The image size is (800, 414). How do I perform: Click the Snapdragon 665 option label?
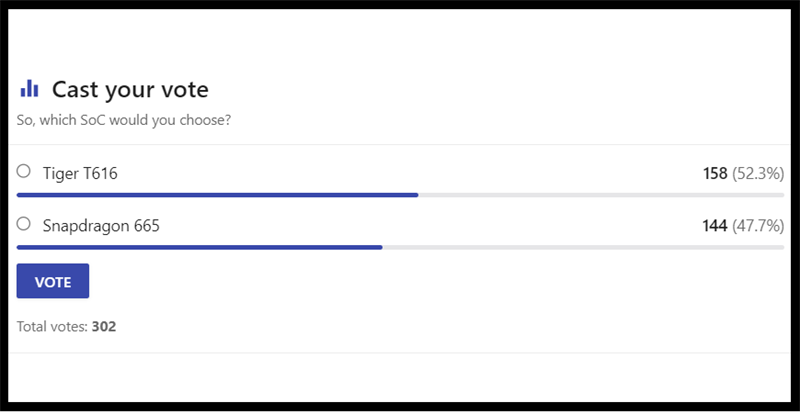101,226
